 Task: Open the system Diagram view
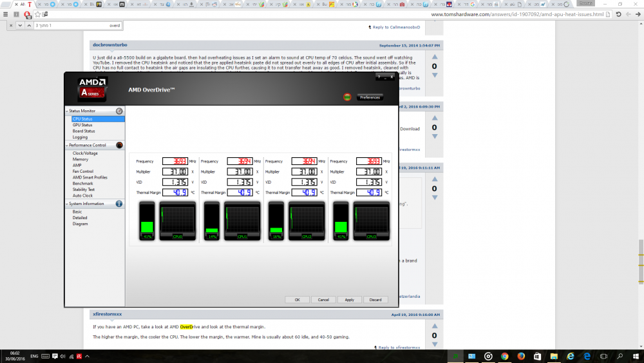(x=80, y=224)
